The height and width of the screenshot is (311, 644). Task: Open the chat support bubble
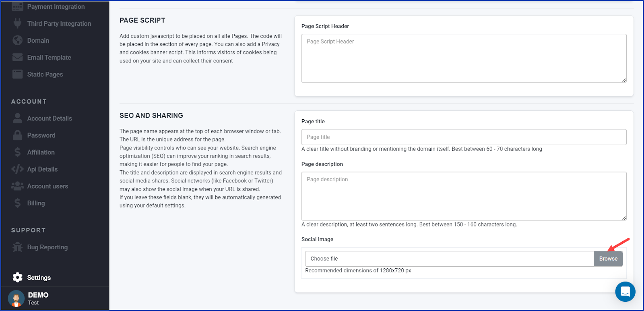click(625, 292)
